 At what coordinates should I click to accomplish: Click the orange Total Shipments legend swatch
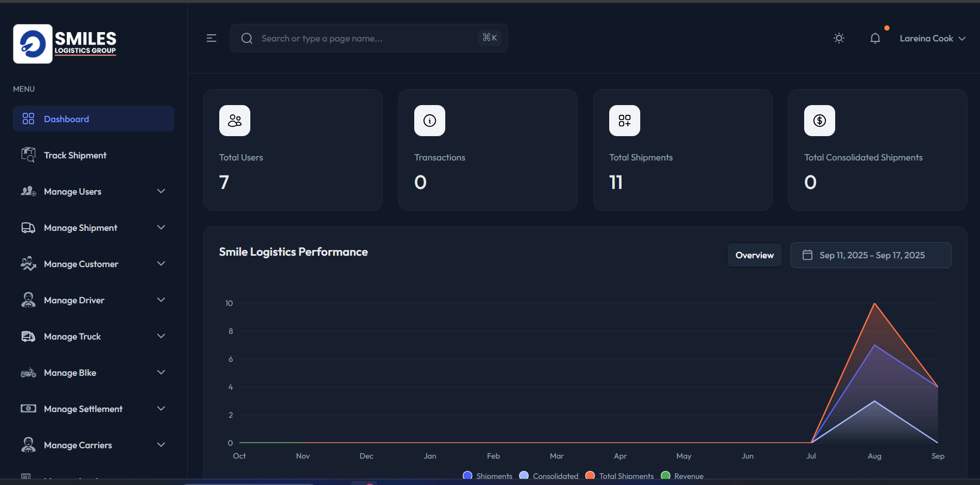590,475
